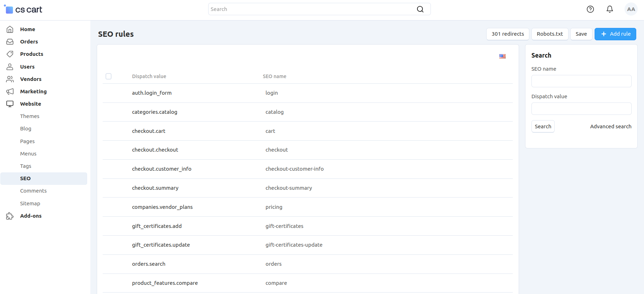Click the Add-ons puzzle icon
Image resolution: width=644 pixels, height=294 pixels.
click(10, 216)
